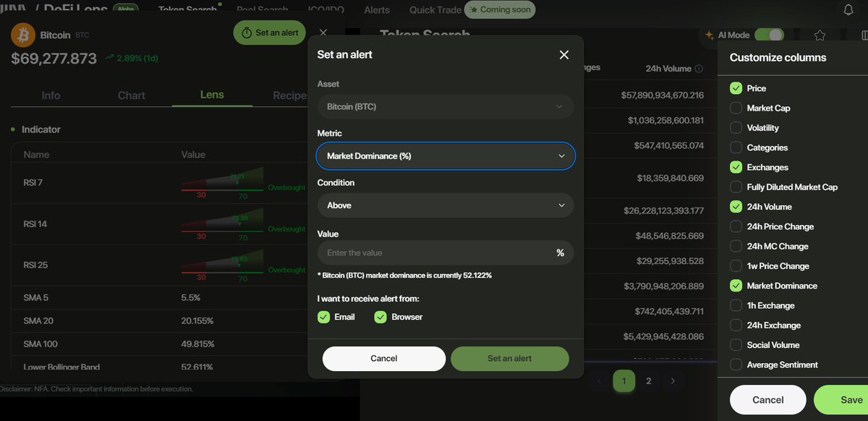
Task: Go to previous page with chevron
Action: [x=599, y=380]
